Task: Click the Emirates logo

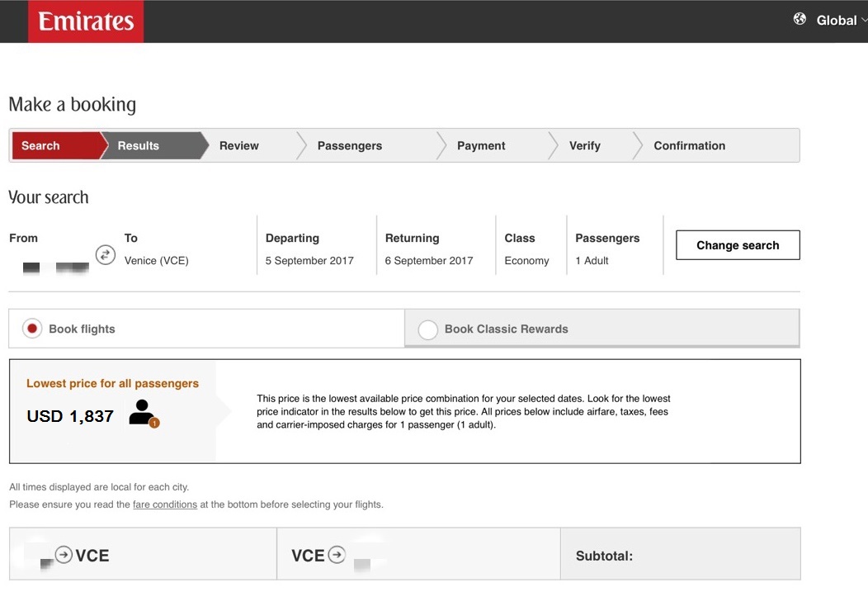Action: coord(86,21)
